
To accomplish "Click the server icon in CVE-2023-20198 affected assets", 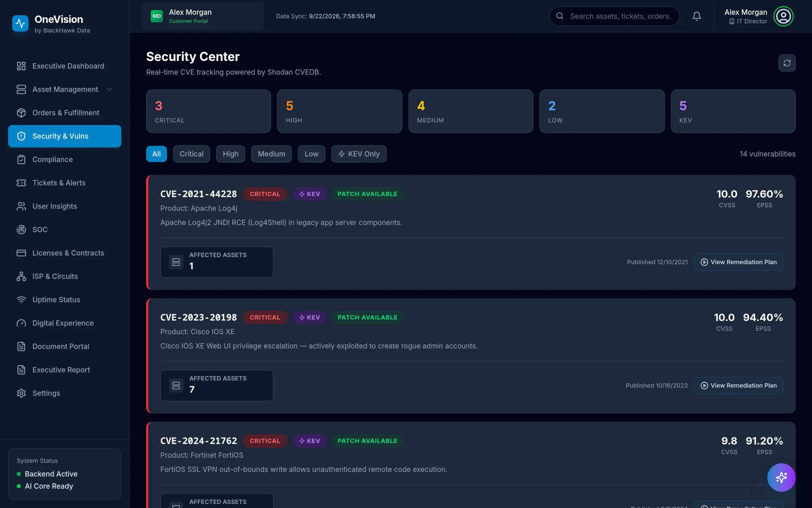I will 176,385.
